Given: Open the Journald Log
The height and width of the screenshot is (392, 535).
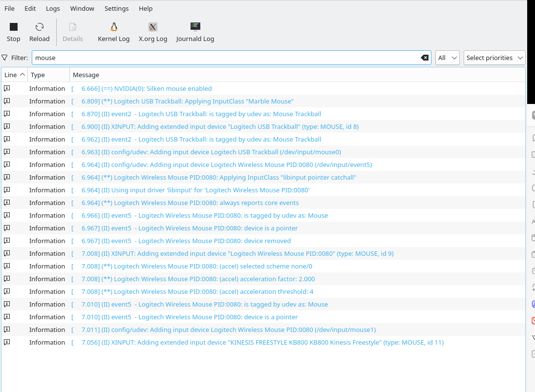Looking at the screenshot, I should 195,32.
